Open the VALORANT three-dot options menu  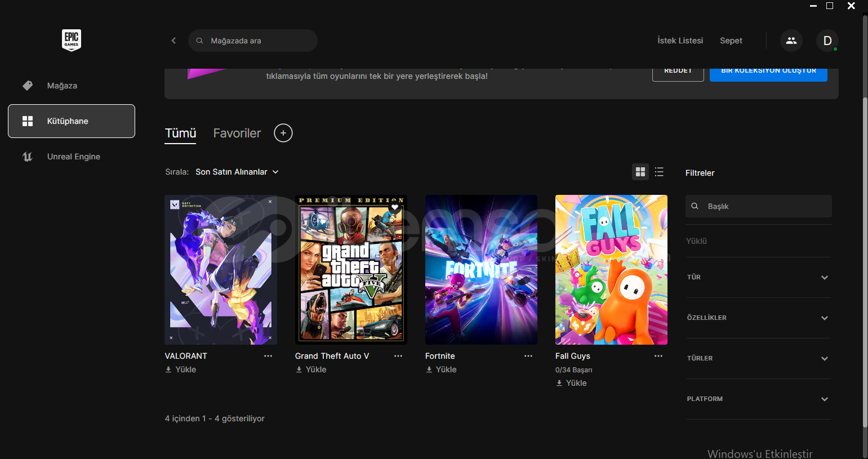pos(268,356)
